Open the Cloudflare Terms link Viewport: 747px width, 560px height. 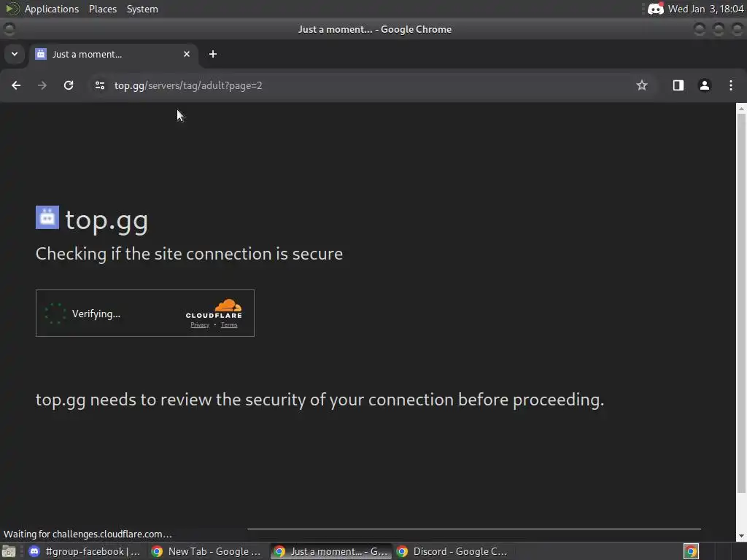point(229,325)
